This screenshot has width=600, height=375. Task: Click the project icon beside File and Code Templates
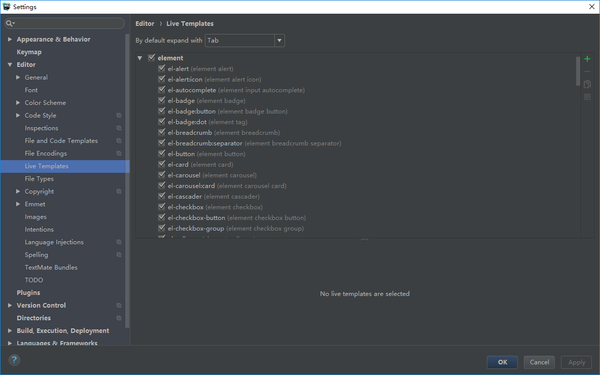click(119, 141)
